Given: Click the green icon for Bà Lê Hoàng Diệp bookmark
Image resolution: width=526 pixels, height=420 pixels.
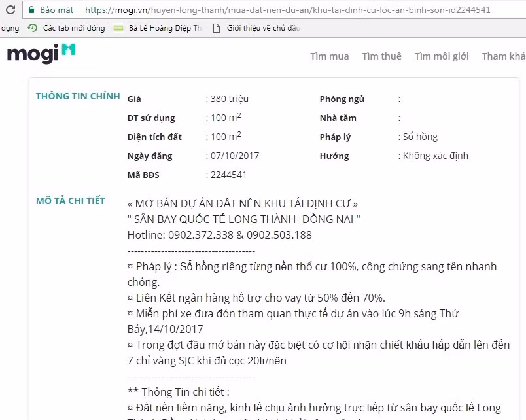Looking at the screenshot, I should 118,27.
